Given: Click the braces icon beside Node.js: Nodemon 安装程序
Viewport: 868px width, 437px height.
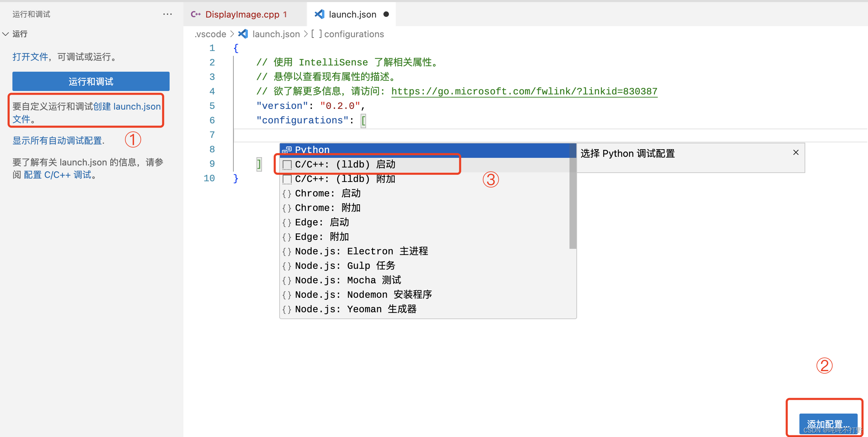Looking at the screenshot, I should click(287, 295).
